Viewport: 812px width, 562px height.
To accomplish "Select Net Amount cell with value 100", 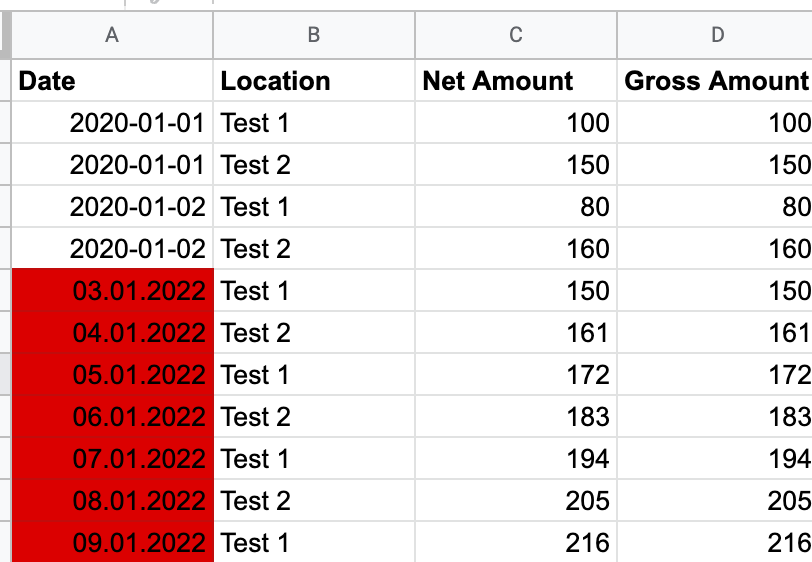I will pyautogui.click(x=516, y=123).
